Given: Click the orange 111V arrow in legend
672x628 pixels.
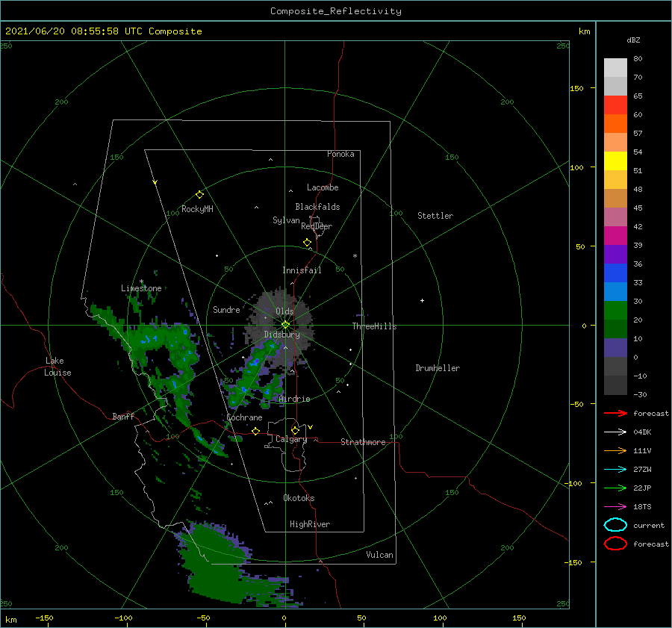Looking at the screenshot, I should tap(615, 450).
